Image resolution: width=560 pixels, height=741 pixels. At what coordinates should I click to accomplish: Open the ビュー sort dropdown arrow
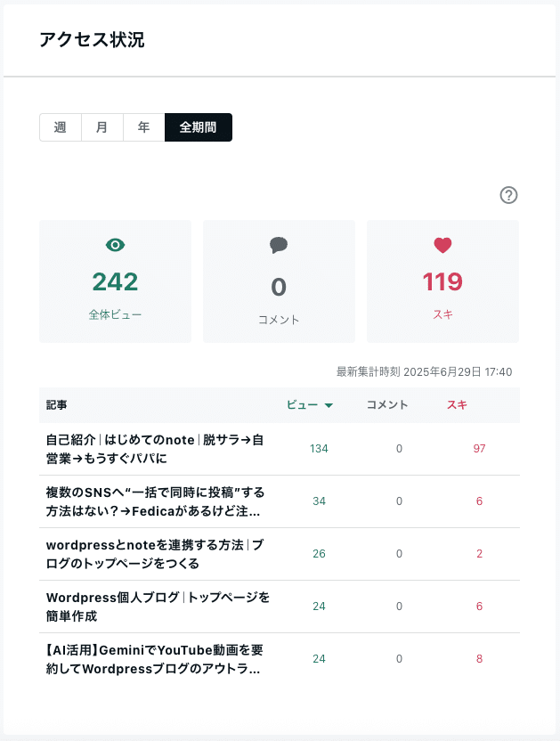[x=329, y=405]
